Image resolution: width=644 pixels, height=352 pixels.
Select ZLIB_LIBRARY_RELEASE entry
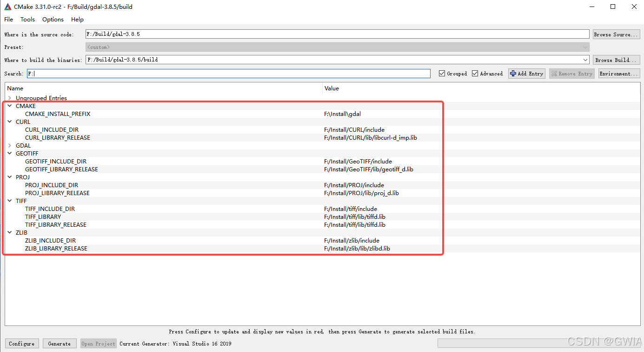[x=56, y=249]
